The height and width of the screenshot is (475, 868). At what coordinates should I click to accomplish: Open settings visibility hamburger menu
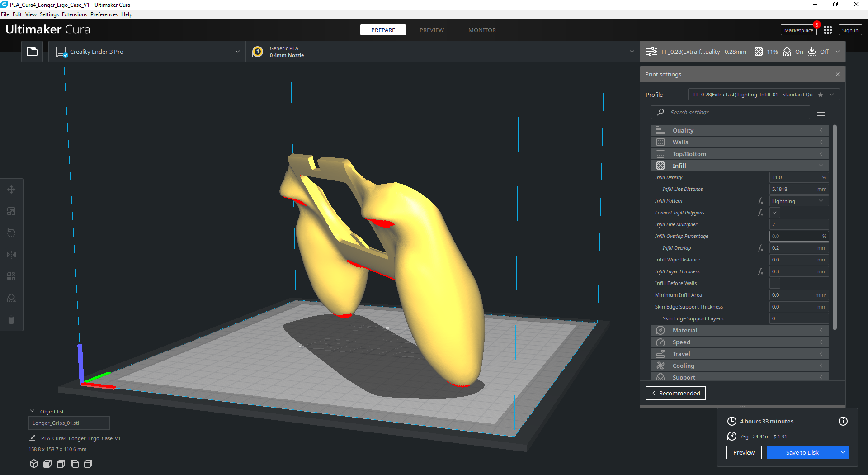[821, 112]
